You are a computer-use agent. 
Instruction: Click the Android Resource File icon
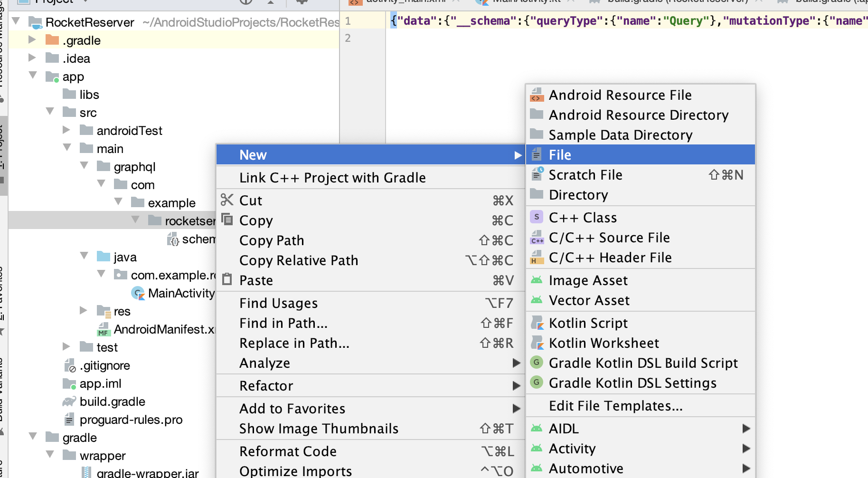click(x=537, y=95)
